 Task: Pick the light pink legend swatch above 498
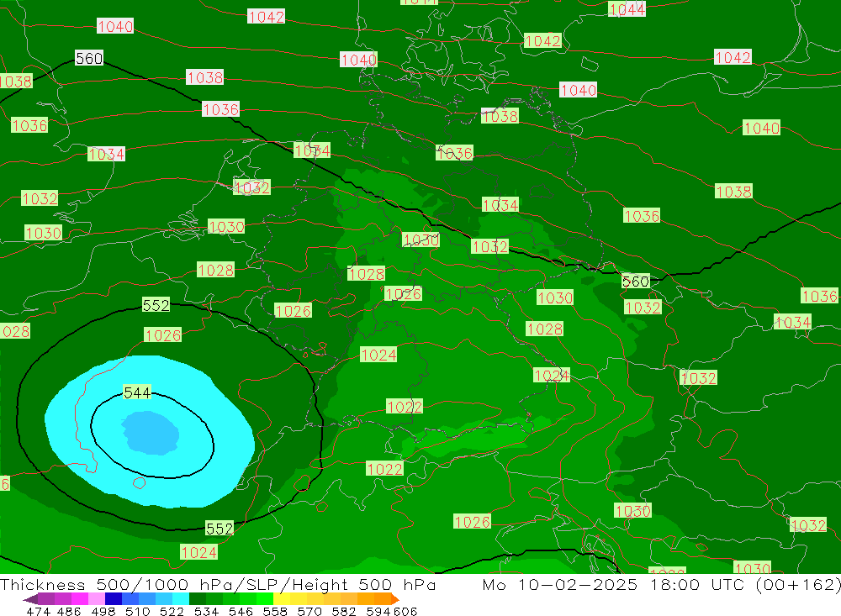pos(97,599)
